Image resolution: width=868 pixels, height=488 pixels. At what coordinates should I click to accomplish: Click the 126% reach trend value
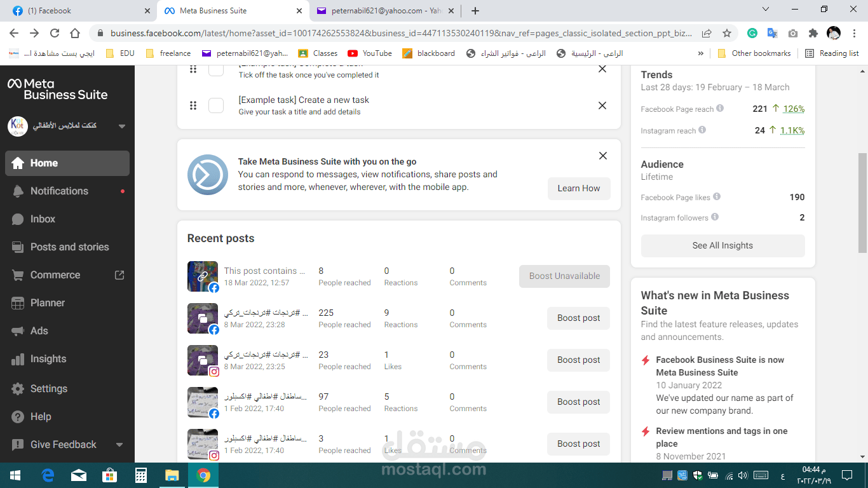coord(794,109)
